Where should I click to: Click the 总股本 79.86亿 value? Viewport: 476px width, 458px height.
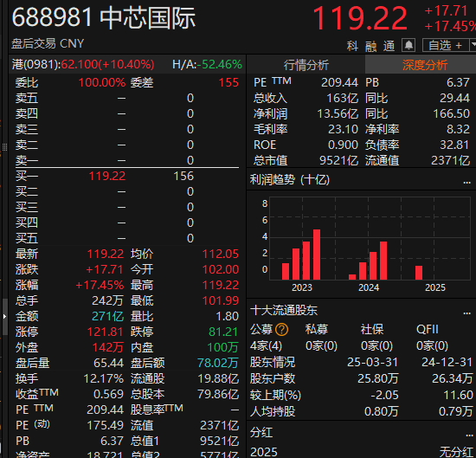pos(218,394)
